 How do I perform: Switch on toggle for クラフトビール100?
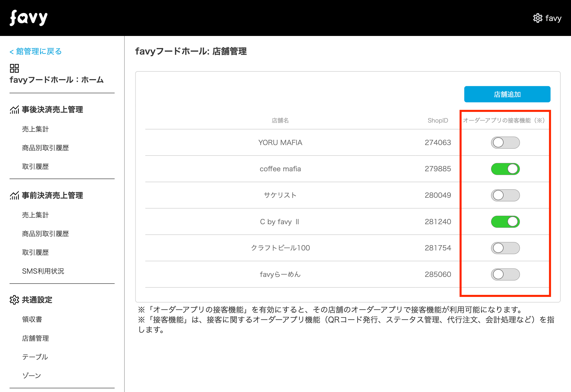pos(505,248)
